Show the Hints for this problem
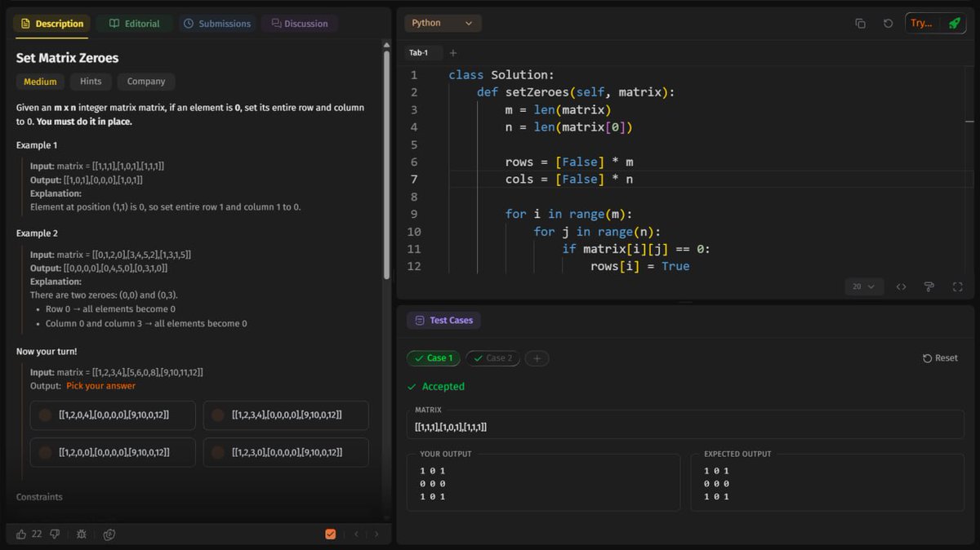Viewport: 980px width, 550px height. (91, 82)
